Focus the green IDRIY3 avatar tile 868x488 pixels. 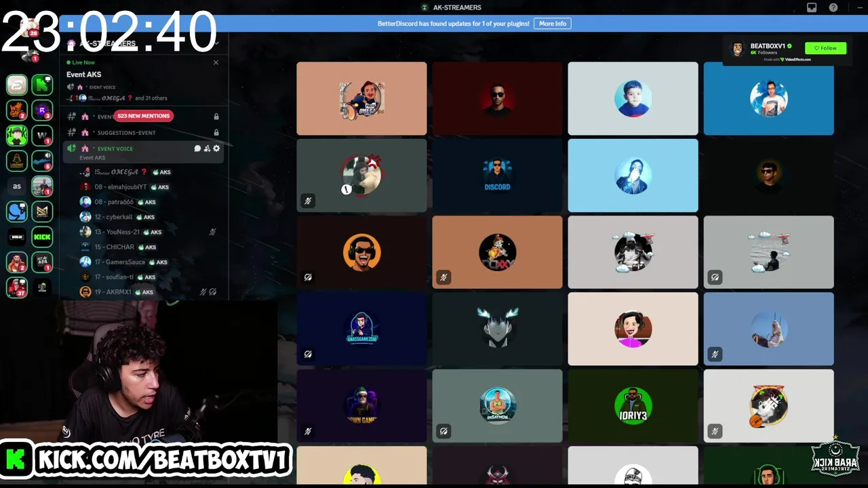click(633, 405)
